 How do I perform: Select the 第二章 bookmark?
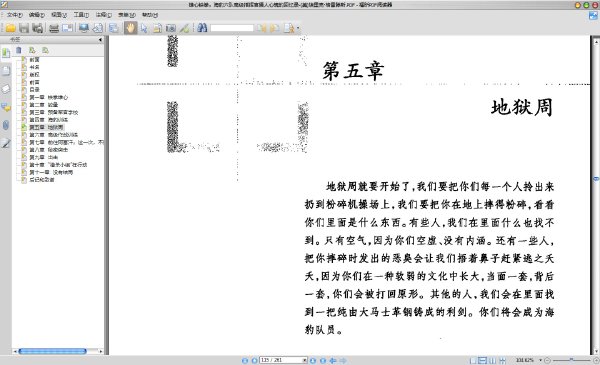coord(44,105)
